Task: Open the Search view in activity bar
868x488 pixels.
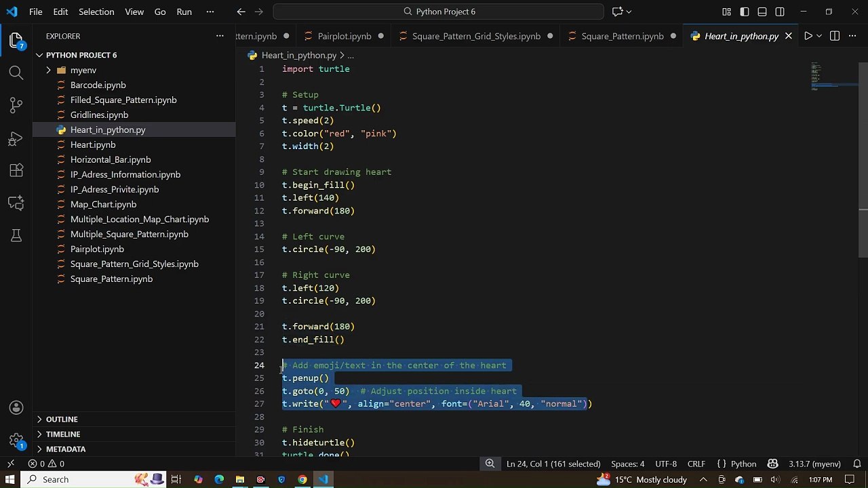Action: 16,73
